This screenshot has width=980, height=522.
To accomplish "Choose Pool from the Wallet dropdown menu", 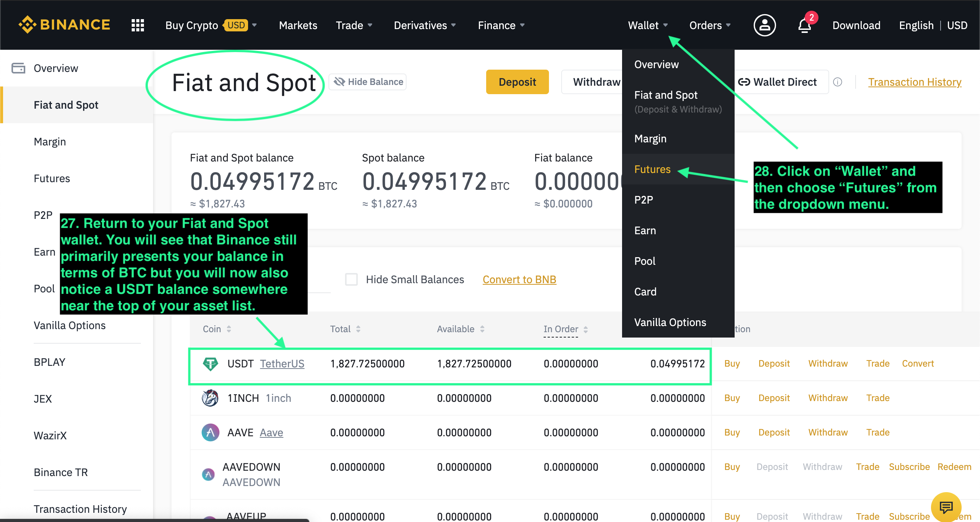I will [x=678, y=261].
